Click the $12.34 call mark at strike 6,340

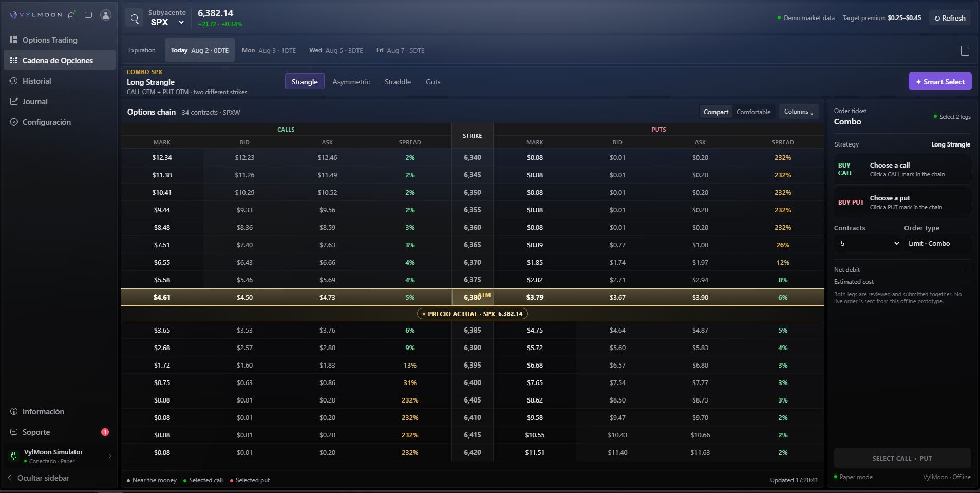click(162, 157)
